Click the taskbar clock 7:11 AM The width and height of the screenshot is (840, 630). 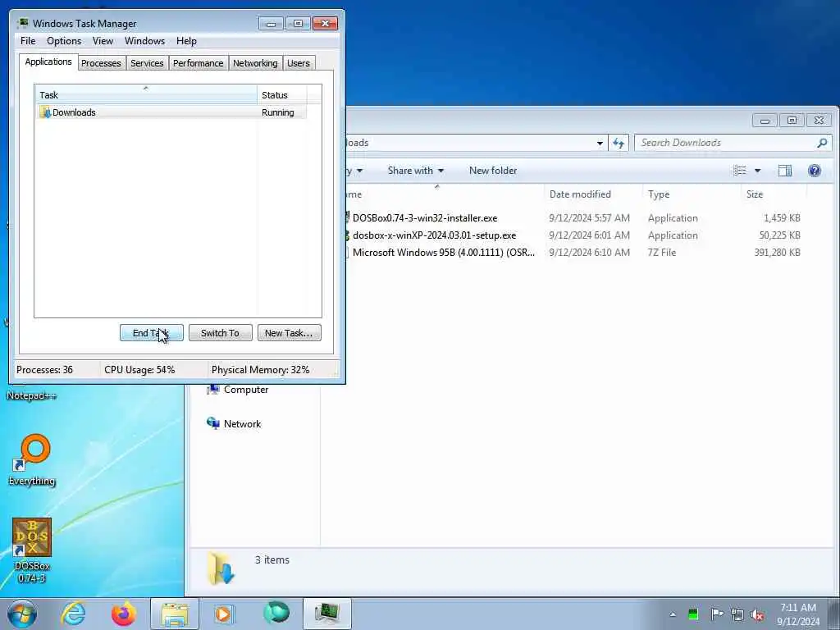(x=798, y=608)
